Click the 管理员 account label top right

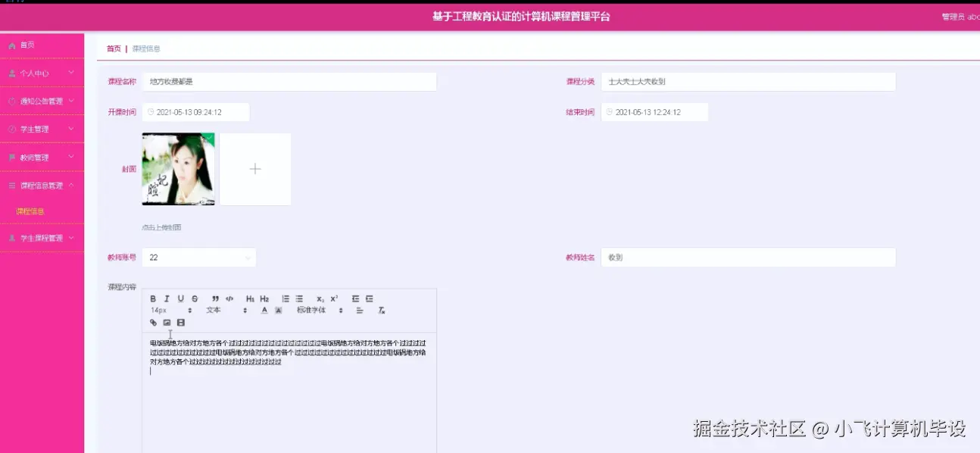(x=960, y=17)
